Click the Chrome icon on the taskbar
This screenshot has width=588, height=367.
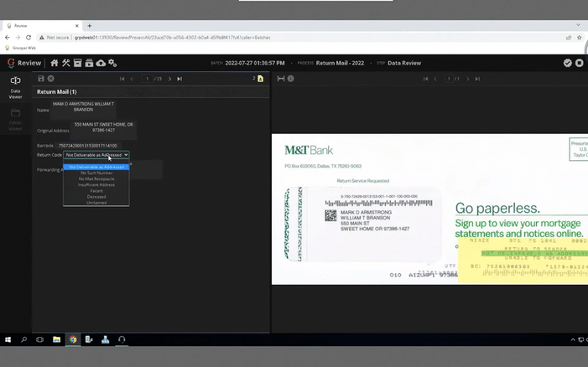point(73,339)
